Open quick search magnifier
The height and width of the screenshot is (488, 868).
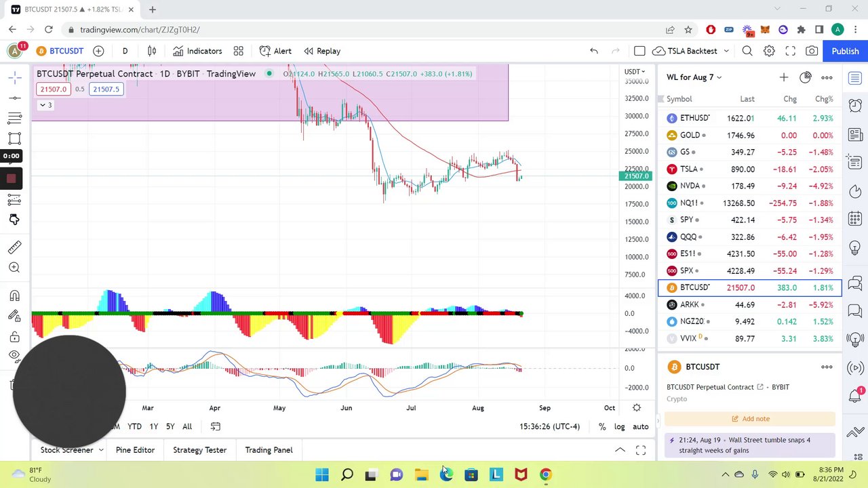(747, 51)
